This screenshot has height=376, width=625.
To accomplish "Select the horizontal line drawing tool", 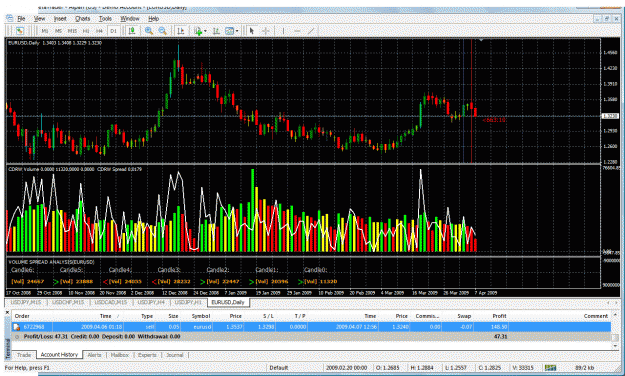I will click(x=297, y=31).
